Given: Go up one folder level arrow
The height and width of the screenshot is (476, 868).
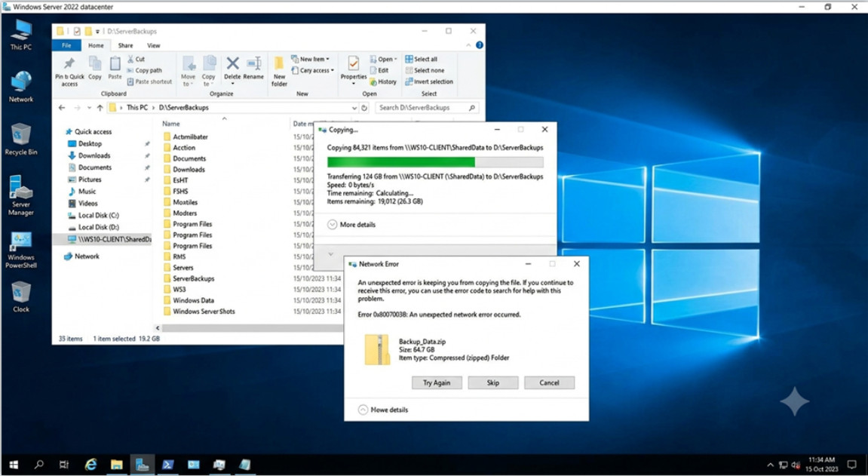Looking at the screenshot, I should tap(100, 108).
